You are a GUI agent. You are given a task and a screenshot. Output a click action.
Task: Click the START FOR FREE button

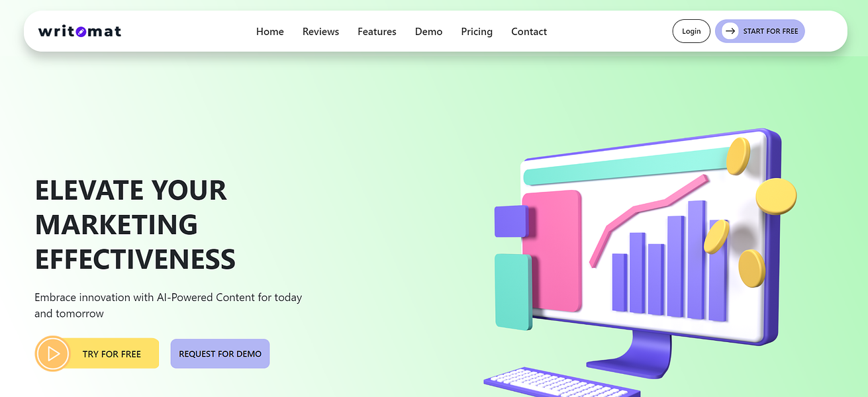tap(759, 31)
